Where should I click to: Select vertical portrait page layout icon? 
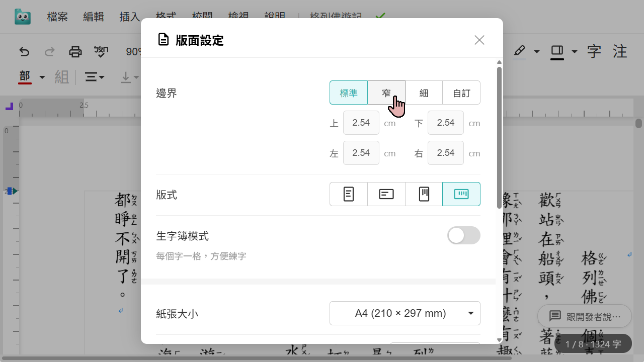coord(349,194)
